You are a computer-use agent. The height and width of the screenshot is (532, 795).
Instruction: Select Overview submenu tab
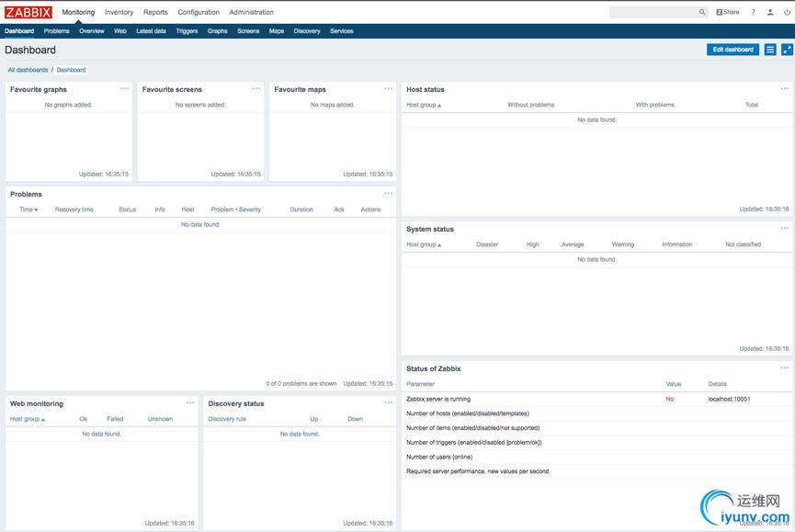coord(91,31)
